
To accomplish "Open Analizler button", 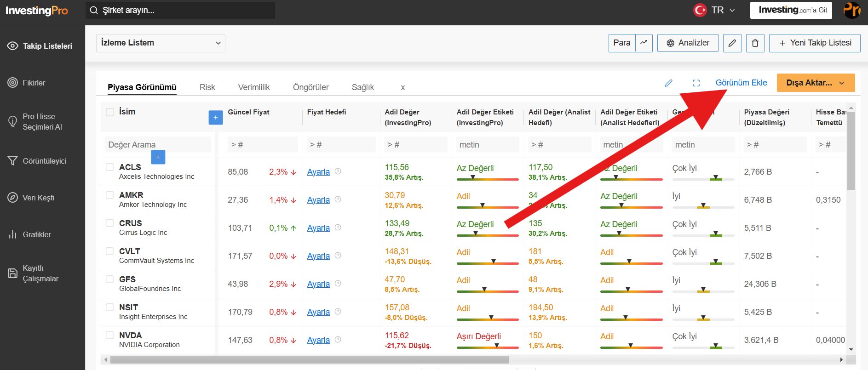I will point(688,43).
